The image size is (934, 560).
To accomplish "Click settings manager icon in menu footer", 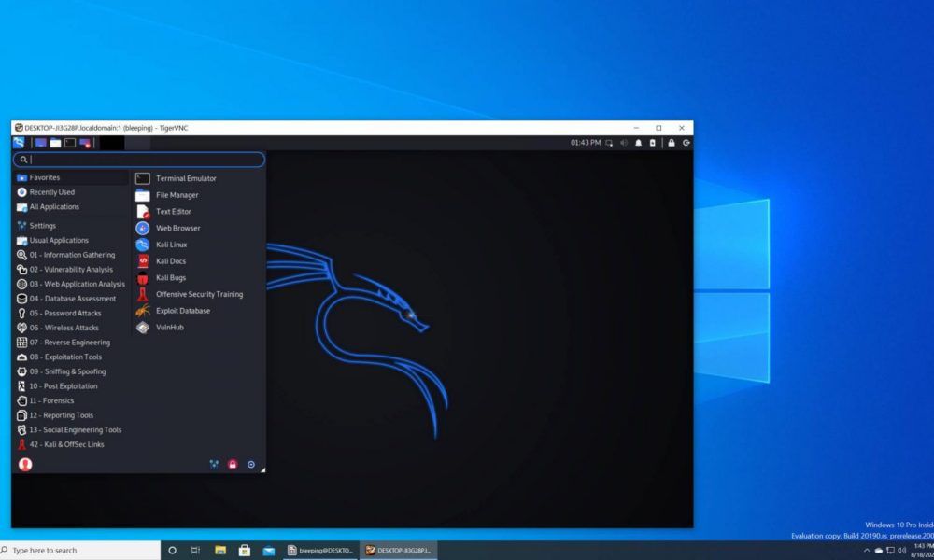I will click(214, 464).
